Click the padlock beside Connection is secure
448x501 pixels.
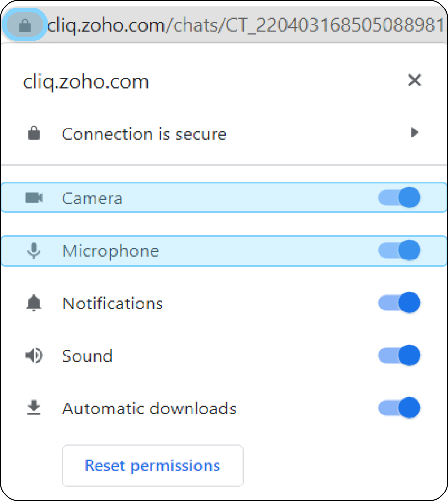(x=34, y=133)
